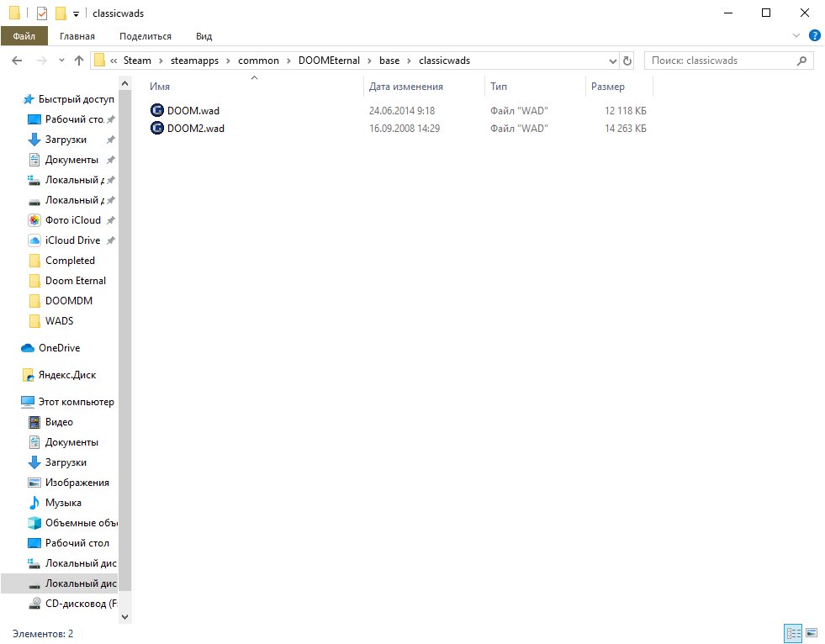Open the recent locations dropdown arrow
Image resolution: width=825 pixels, height=644 pixels.
coord(61,61)
